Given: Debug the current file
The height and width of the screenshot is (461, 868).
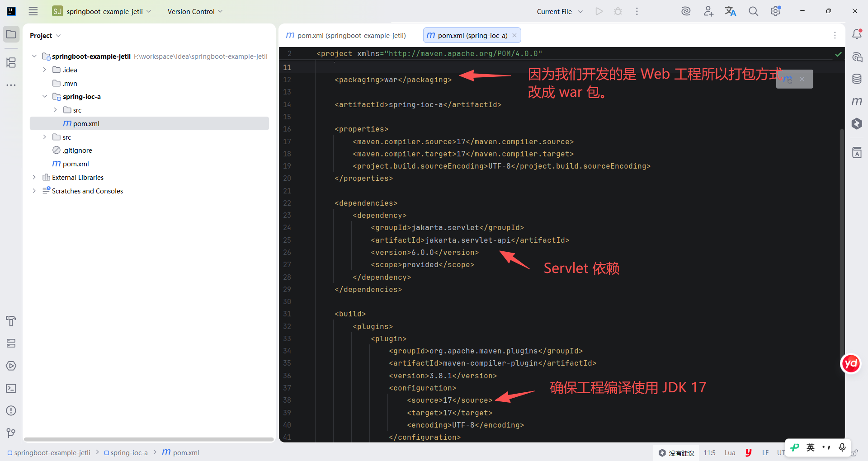Looking at the screenshot, I should click(x=618, y=11).
